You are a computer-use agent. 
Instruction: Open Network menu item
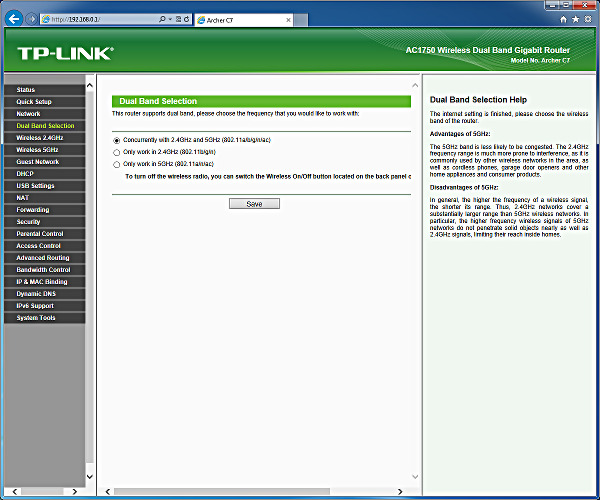pos(45,114)
